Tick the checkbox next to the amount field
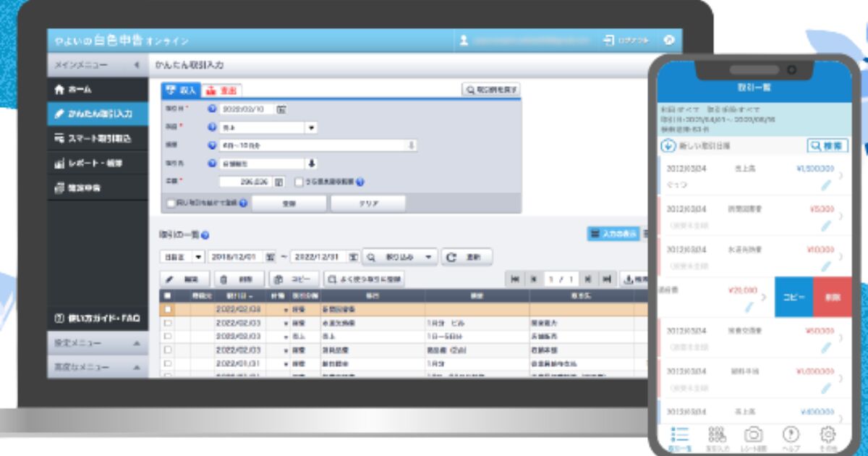This screenshot has width=868, height=456. (x=299, y=182)
